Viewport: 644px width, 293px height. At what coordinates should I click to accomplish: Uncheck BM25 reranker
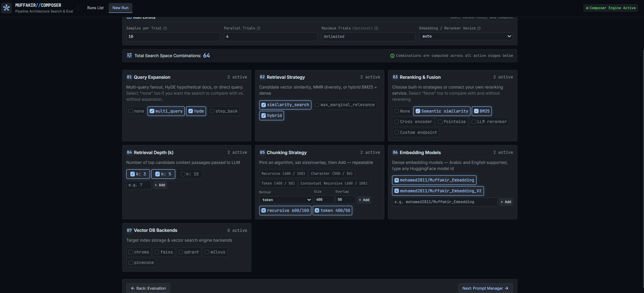(x=482, y=111)
